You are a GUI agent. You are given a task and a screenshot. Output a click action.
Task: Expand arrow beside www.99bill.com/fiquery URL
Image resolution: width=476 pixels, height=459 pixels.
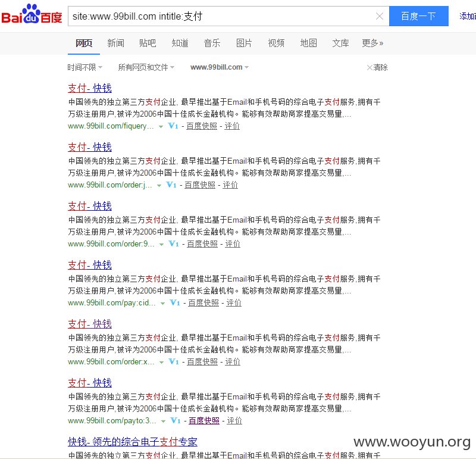pos(161,127)
